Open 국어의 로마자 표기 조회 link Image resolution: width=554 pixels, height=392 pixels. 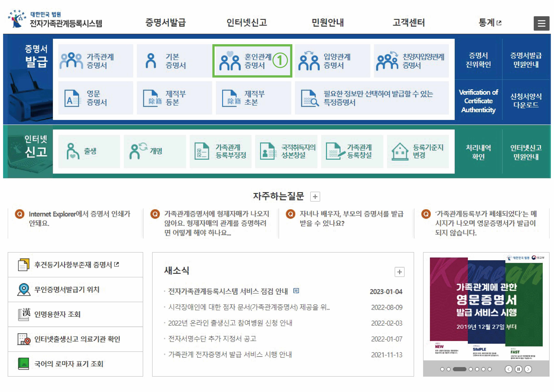point(75,364)
